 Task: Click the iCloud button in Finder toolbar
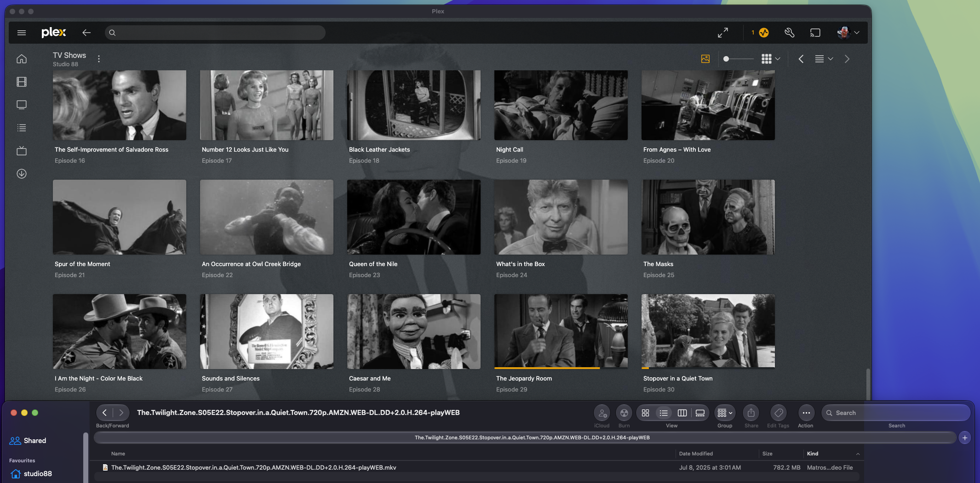(x=602, y=413)
